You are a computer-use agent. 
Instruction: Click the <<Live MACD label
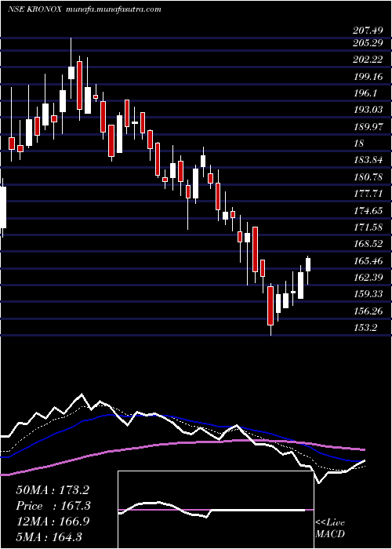pyautogui.click(x=330, y=528)
